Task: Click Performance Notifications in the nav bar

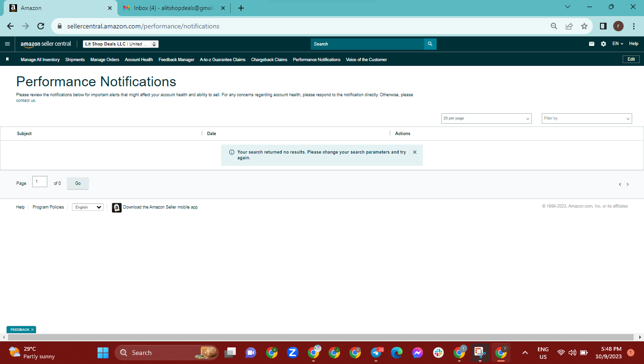Action: (x=317, y=60)
